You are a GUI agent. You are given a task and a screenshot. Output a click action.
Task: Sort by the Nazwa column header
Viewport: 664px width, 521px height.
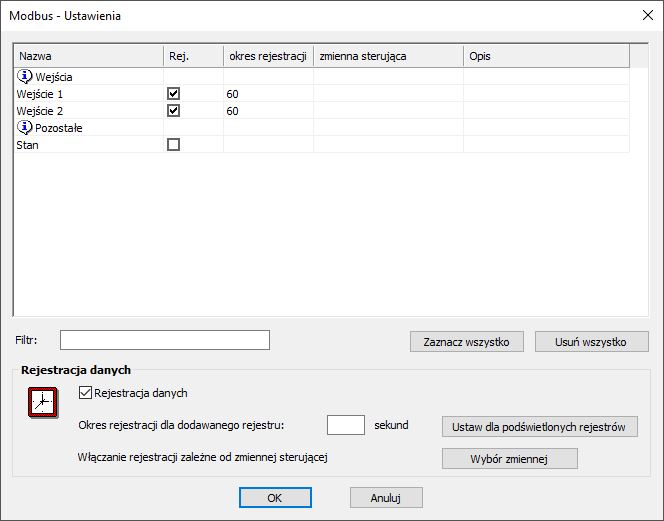click(x=89, y=56)
